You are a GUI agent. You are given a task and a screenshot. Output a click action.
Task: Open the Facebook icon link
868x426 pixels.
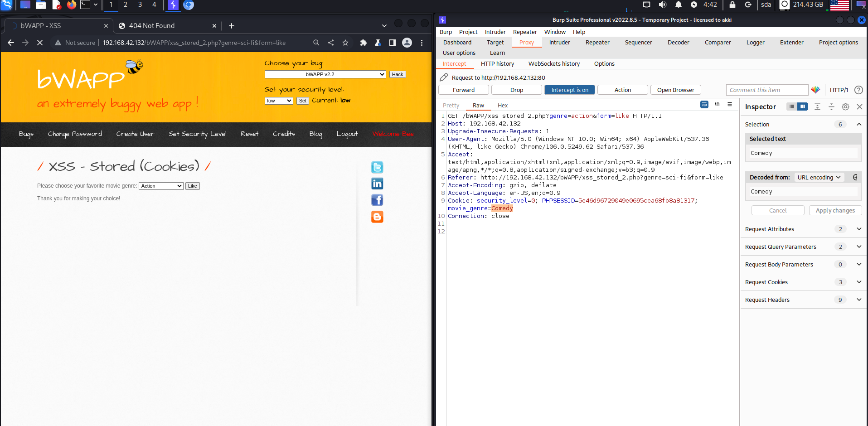point(377,200)
